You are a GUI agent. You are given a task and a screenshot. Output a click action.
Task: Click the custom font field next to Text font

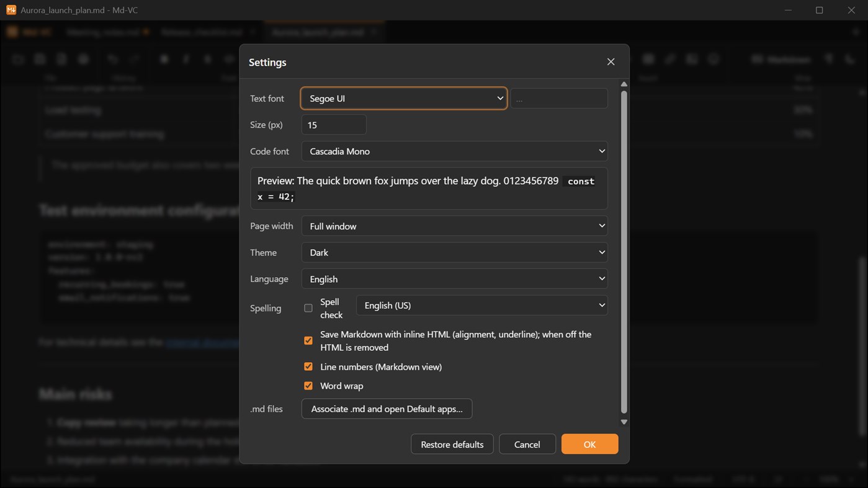pyautogui.click(x=559, y=98)
